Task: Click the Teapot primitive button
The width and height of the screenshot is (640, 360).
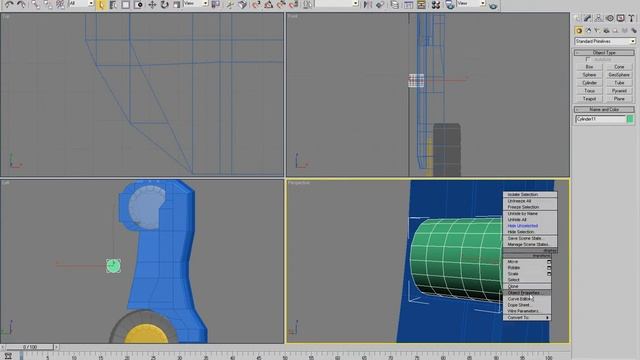Action: (x=589, y=99)
